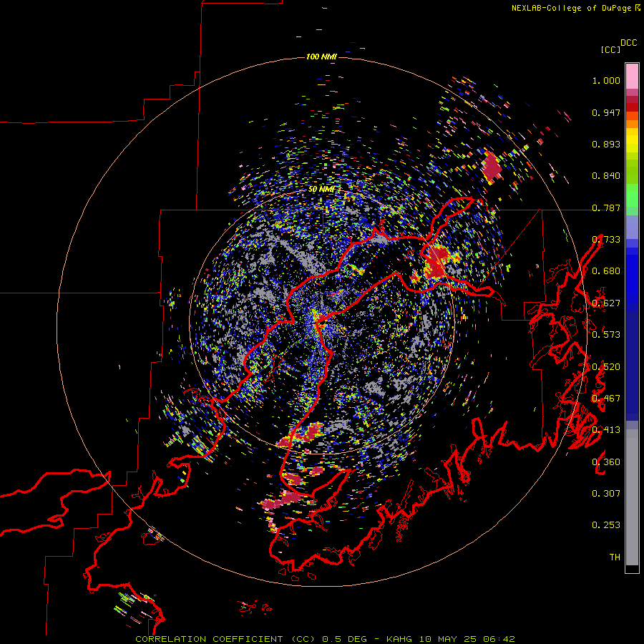Click the 0.947 legend value
The width and height of the screenshot is (644, 644).
pyautogui.click(x=606, y=112)
